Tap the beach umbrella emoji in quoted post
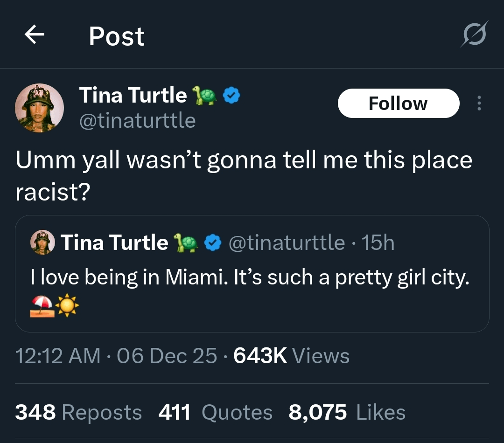Viewport: 504px width, 443px height. coord(41,306)
